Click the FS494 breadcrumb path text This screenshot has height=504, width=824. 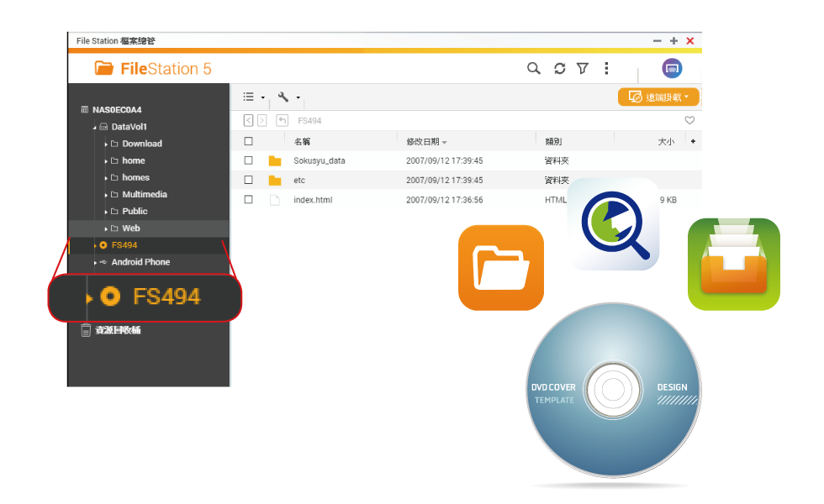point(309,121)
